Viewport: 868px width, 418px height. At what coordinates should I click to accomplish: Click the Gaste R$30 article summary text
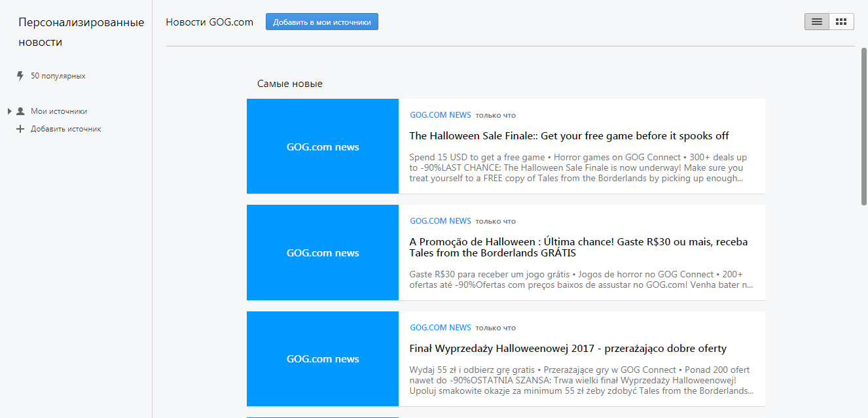tap(581, 280)
